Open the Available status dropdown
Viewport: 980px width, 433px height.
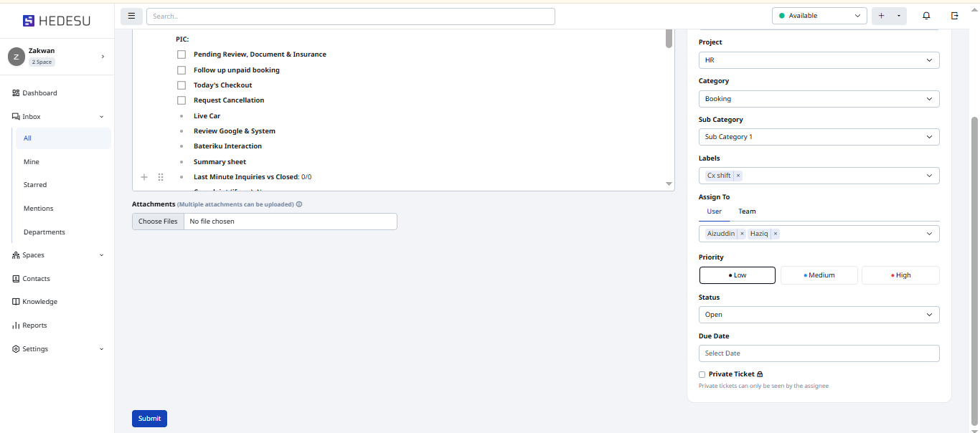pos(819,16)
